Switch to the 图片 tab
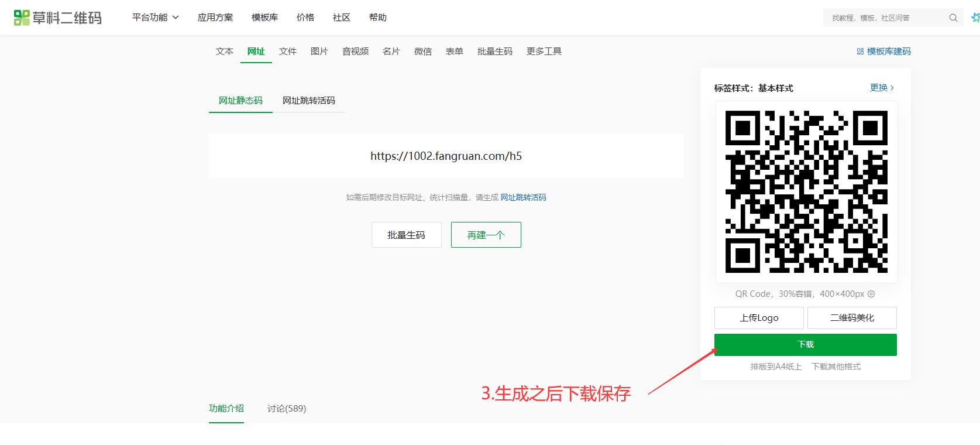 coord(319,52)
